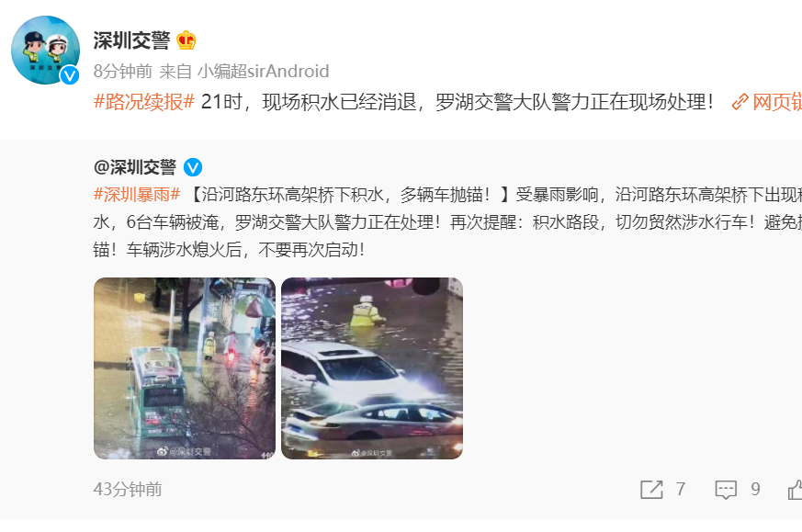Click the blue verified badge on avatar
The image size is (802, 532).
(x=70, y=75)
